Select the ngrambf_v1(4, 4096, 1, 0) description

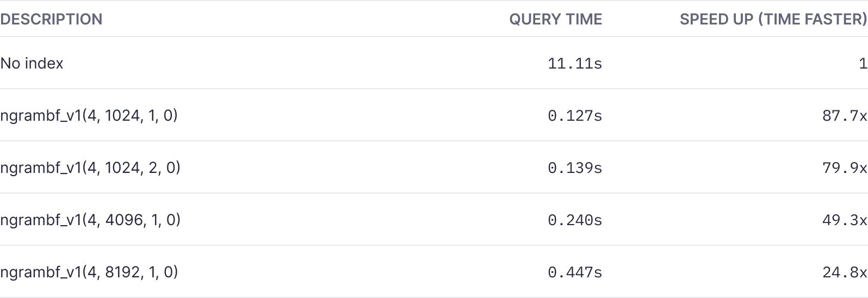coord(90,220)
